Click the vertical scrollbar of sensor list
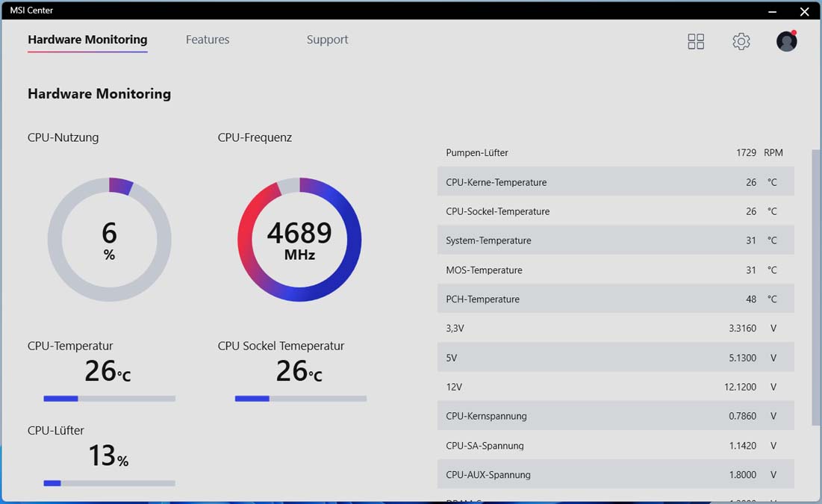 point(815,287)
